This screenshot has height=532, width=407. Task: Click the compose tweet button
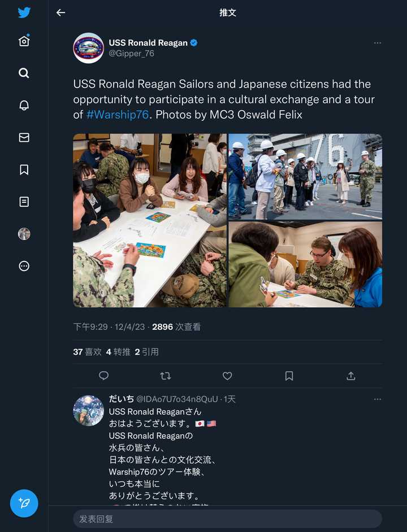tap(24, 503)
